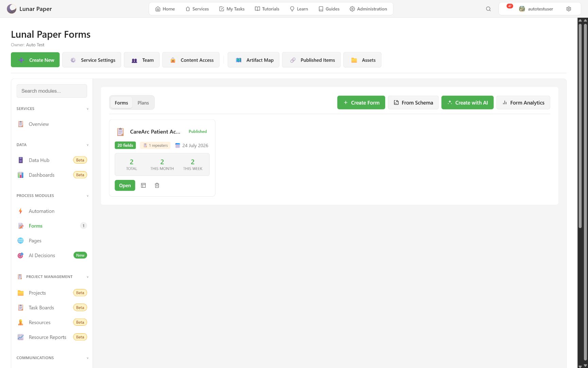The image size is (588, 368).
Task: Open Learn in top navigation
Action: (x=299, y=9)
